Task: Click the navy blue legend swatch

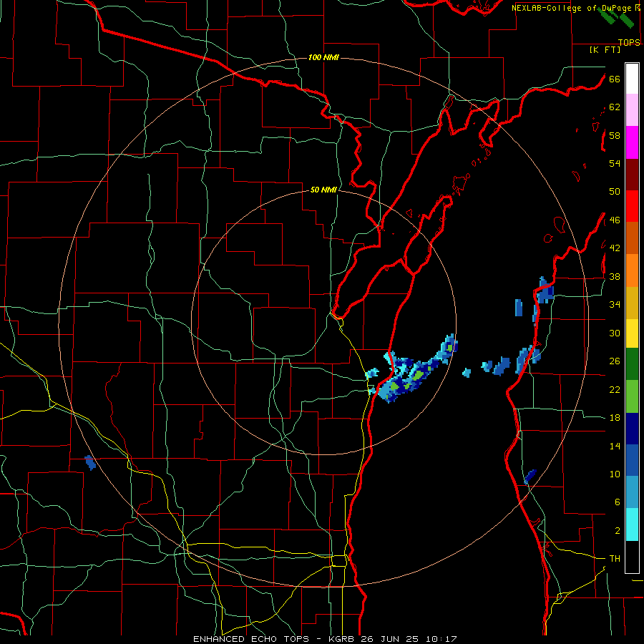Action: [x=632, y=429]
